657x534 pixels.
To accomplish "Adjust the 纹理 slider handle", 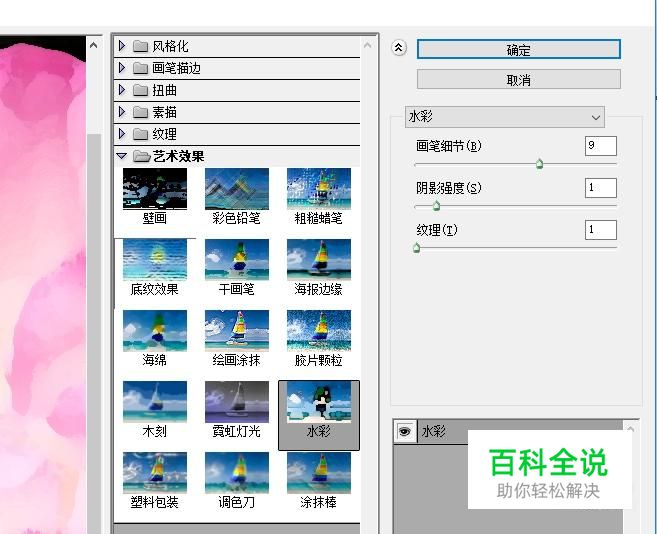I will pos(416,248).
